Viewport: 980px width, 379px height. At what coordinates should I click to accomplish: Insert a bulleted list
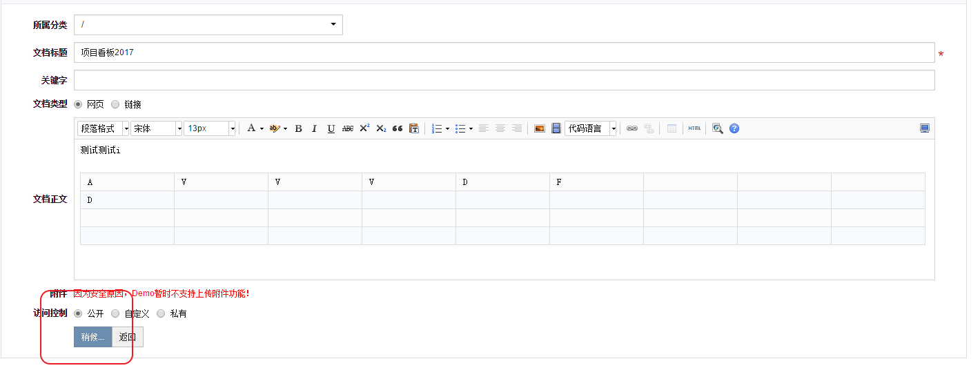point(460,128)
